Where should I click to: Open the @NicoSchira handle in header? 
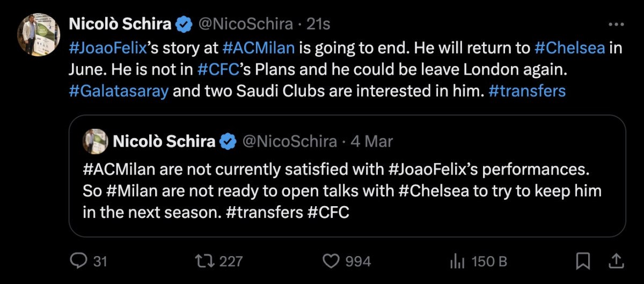pos(246,24)
